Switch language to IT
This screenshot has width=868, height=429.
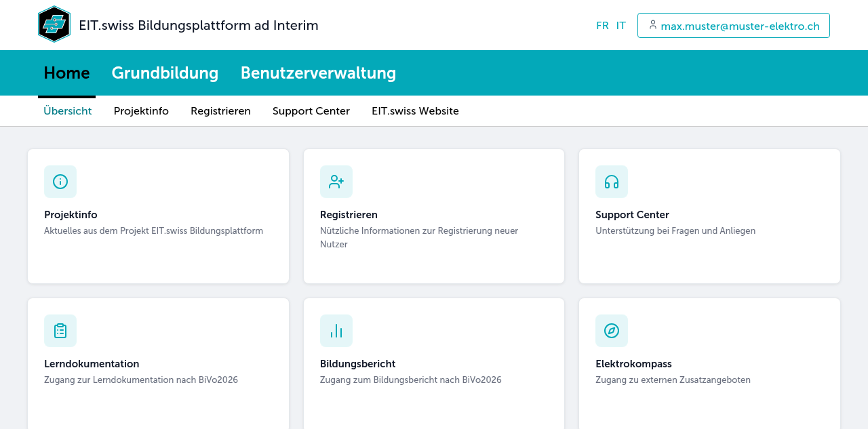621,26
